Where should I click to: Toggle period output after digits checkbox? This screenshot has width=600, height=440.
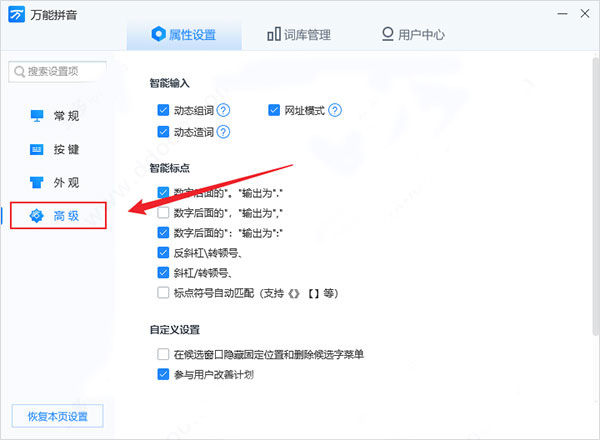163,192
